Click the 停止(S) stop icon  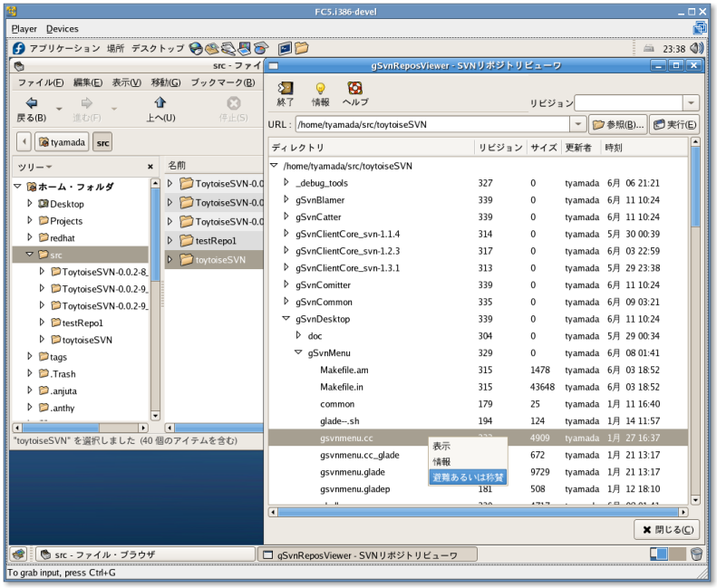[233, 102]
